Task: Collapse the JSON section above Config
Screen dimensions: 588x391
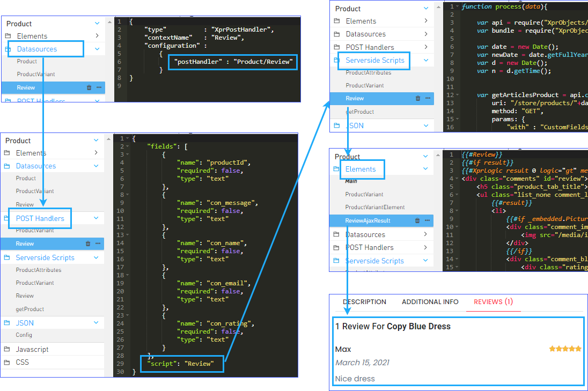Action: (97, 323)
